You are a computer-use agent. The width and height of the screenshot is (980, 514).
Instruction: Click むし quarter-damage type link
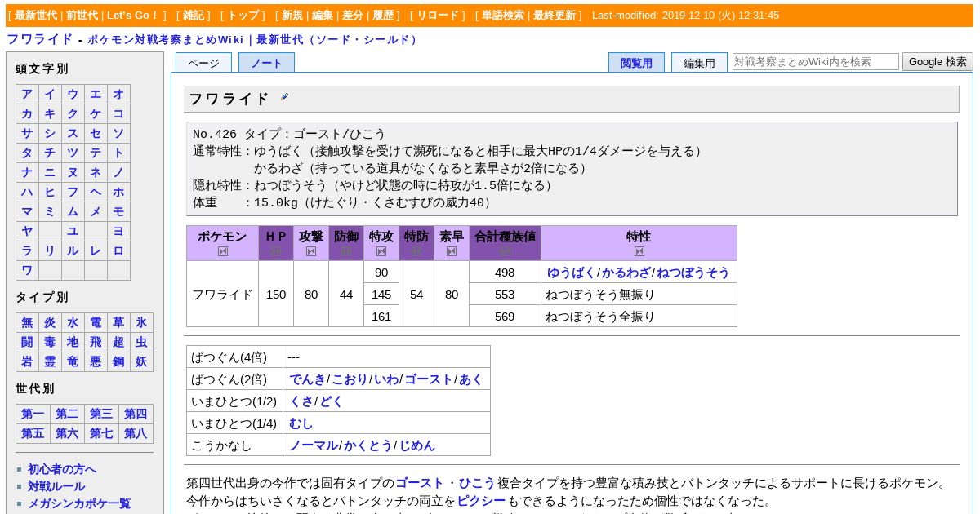pyautogui.click(x=301, y=423)
